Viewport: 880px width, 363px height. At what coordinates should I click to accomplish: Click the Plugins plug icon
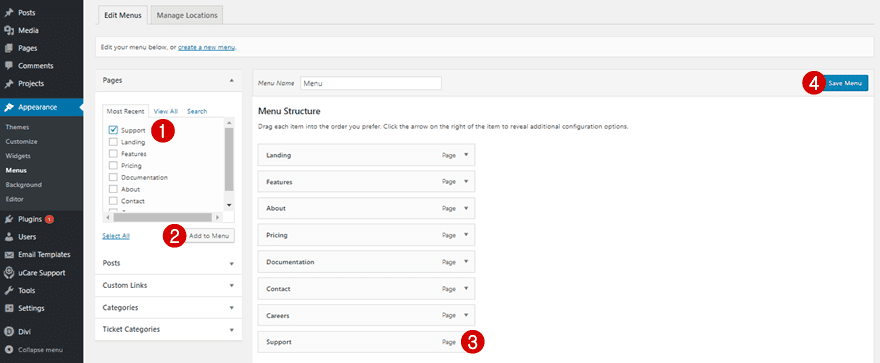tap(9, 219)
